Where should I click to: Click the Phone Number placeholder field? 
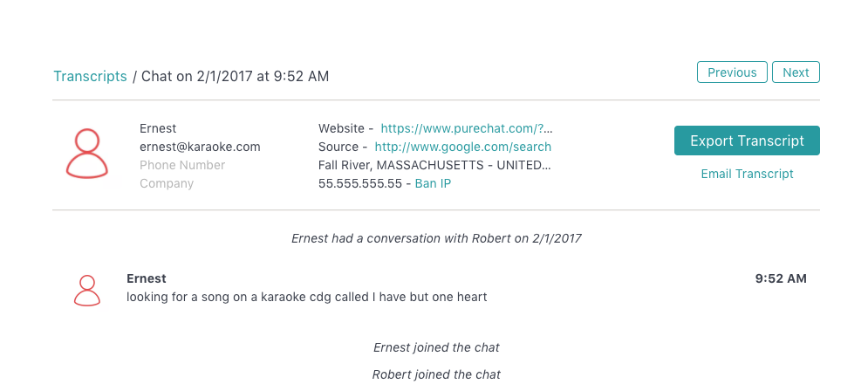(182, 165)
